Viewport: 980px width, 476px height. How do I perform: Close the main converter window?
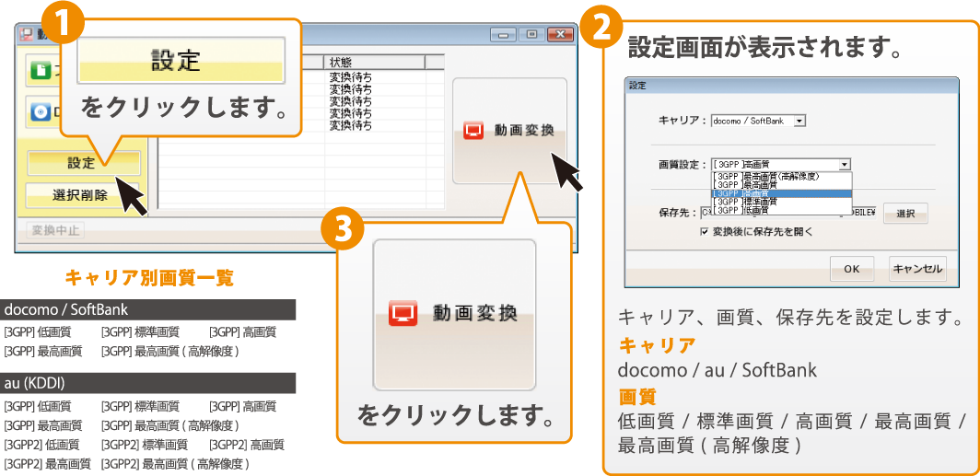coord(559,34)
